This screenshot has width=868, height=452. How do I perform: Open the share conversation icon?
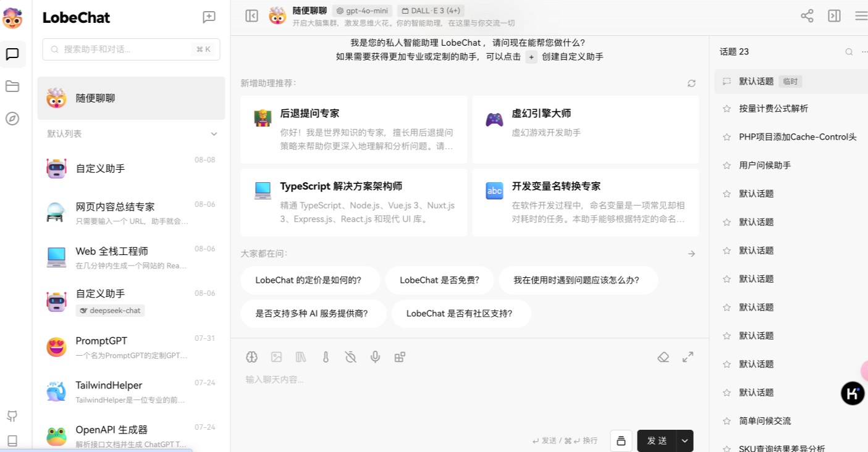(x=807, y=16)
